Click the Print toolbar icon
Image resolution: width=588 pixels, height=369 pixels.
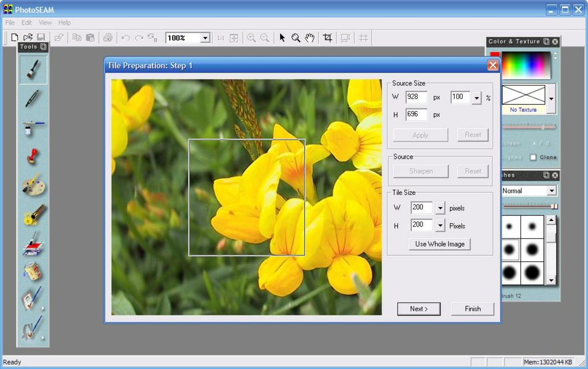[108, 38]
